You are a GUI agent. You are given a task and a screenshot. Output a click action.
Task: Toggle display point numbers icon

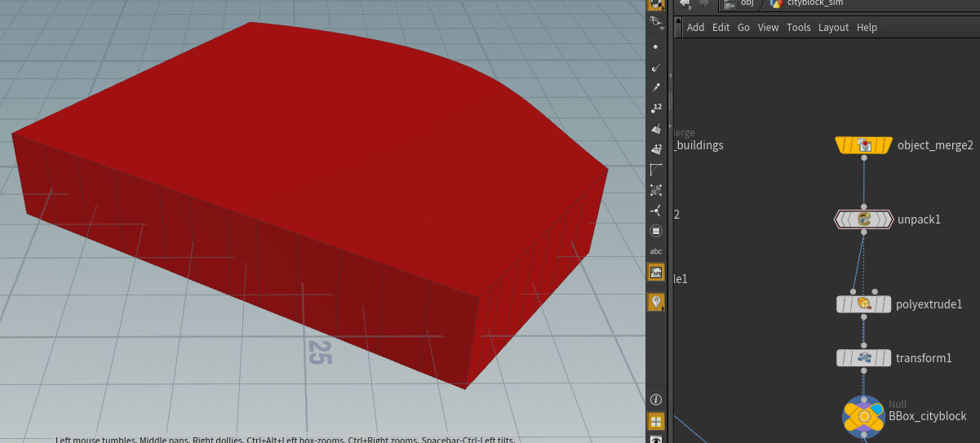pos(656,109)
